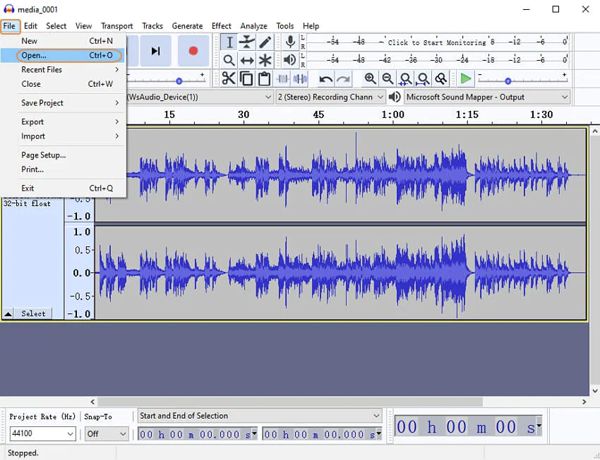600x460 pixels.
Task: Click the Fit Selection zoom icon
Action: (405, 79)
